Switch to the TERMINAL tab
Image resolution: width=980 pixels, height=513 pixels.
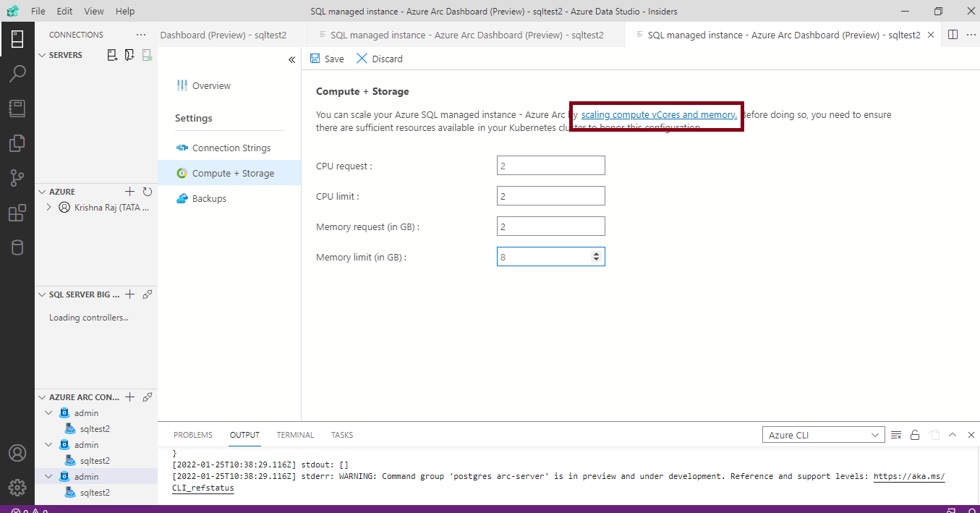tap(295, 434)
